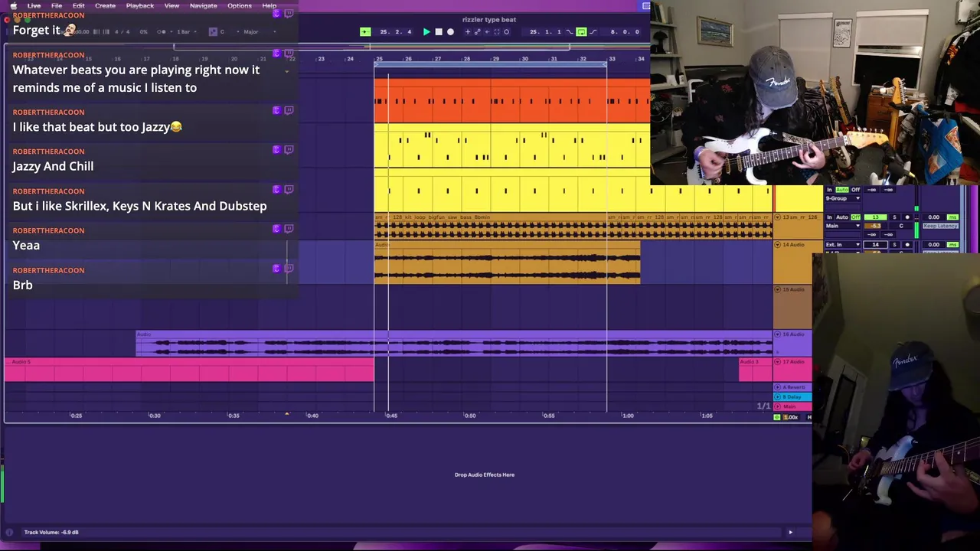
Task: Open track 14 Ext. In input dropdown
Action: [843, 245]
